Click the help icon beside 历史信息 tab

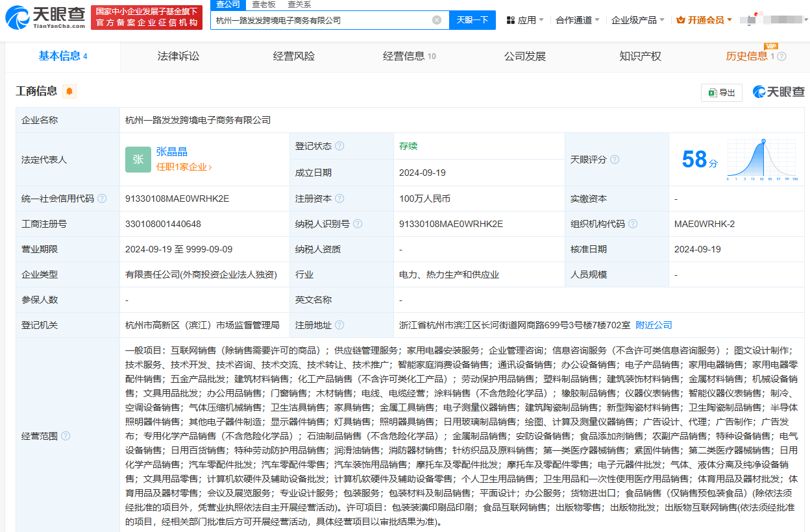coord(782,56)
